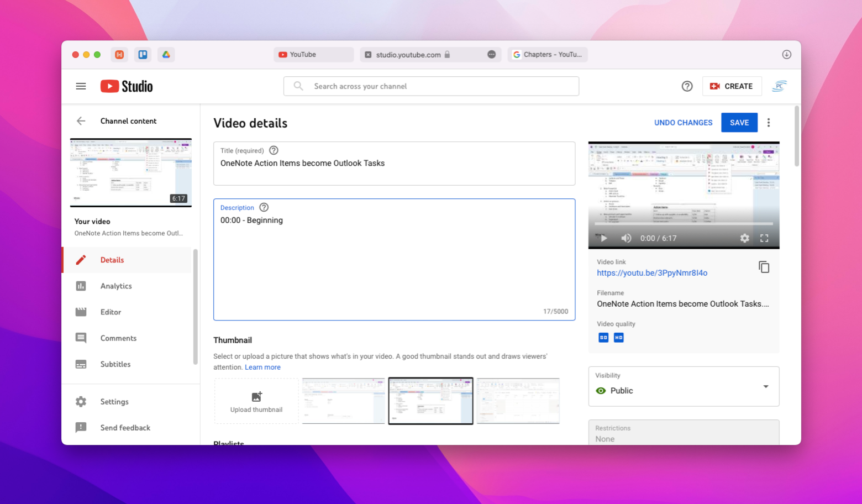The image size is (862, 504).
Task: Copy the video link icon
Action: [x=764, y=267]
